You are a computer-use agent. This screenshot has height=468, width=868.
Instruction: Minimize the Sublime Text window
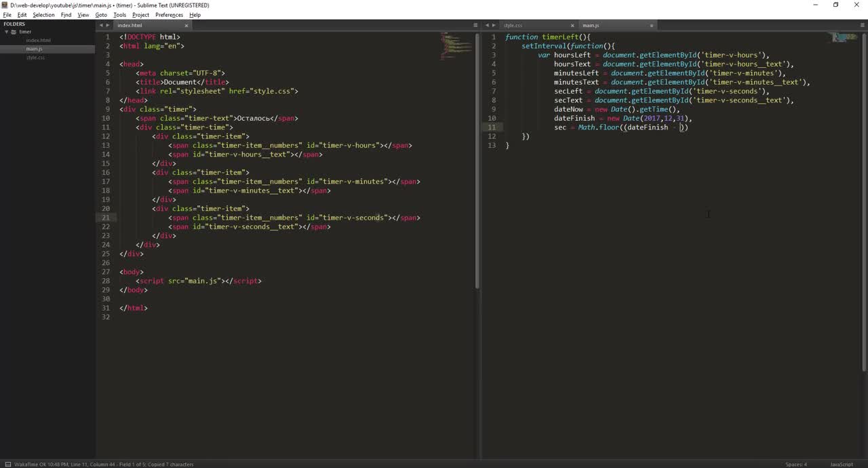point(815,5)
